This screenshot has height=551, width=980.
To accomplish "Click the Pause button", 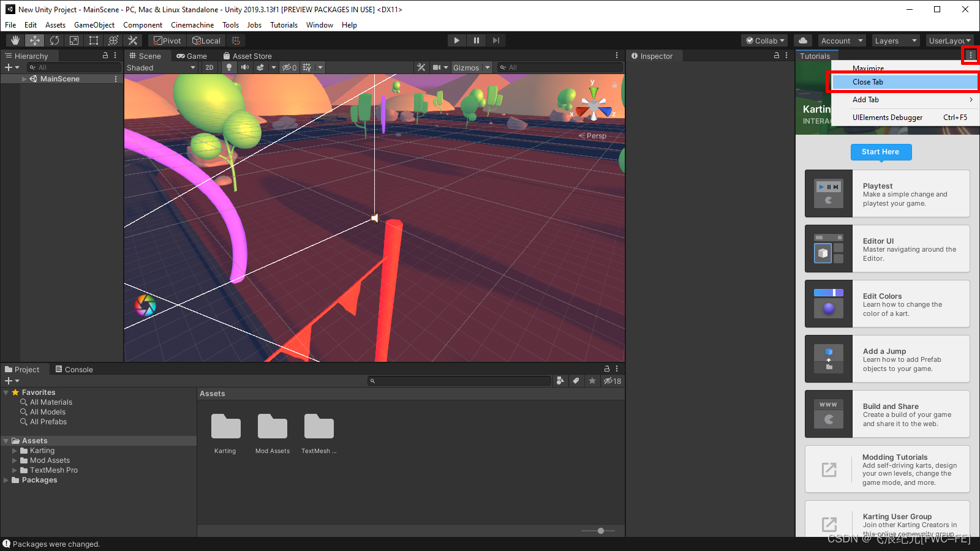I will [476, 40].
